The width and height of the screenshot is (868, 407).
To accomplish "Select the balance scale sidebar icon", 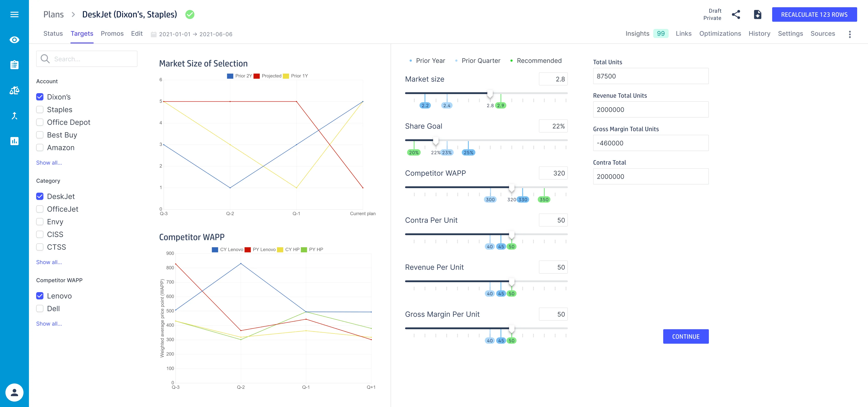I will coord(14,90).
